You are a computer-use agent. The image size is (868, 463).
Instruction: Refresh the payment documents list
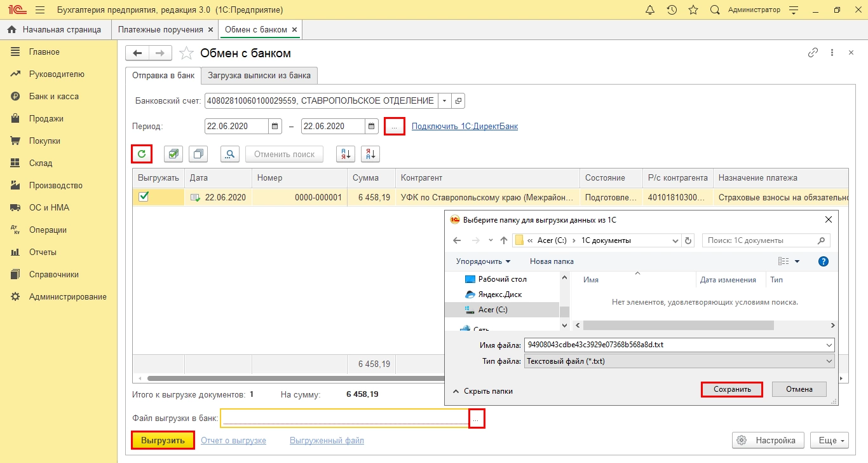click(142, 154)
